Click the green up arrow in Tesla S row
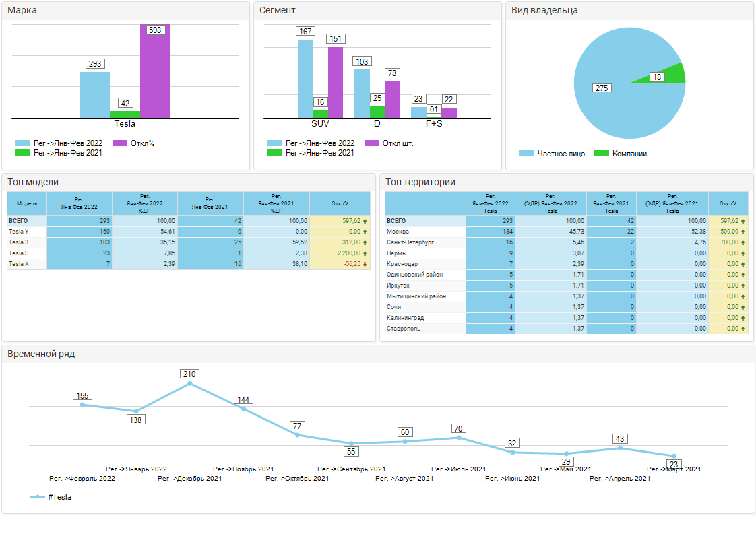 click(x=365, y=253)
